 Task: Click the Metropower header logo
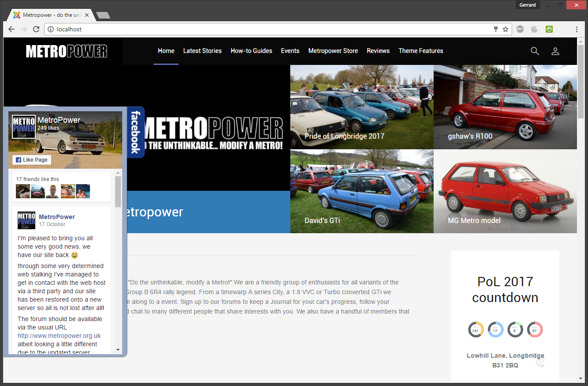tap(67, 51)
